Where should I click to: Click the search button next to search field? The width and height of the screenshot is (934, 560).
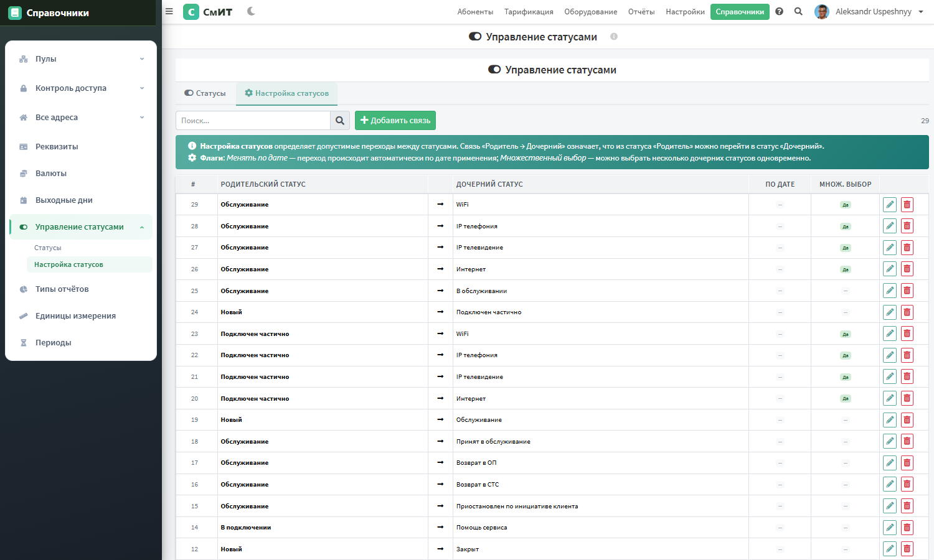click(x=340, y=121)
